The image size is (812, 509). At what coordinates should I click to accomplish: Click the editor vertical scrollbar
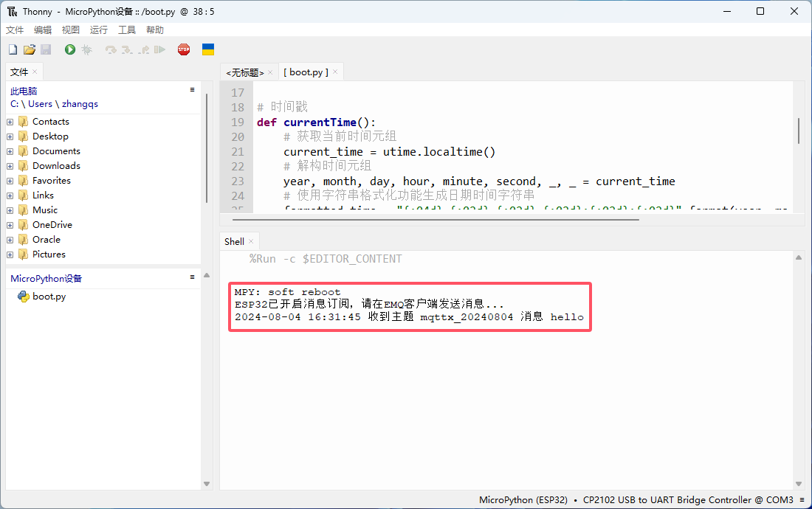point(799,131)
